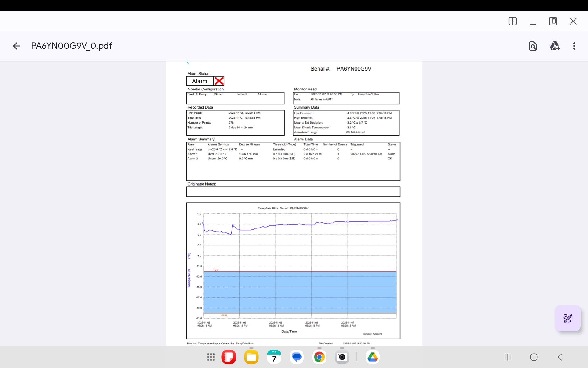Tap the floating pen annotate button
588x368 pixels.
point(568,318)
